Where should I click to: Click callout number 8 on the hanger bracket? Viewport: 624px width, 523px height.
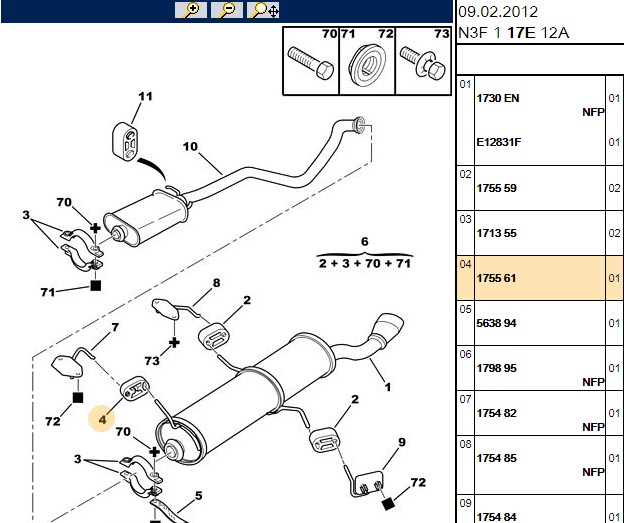pos(216,283)
